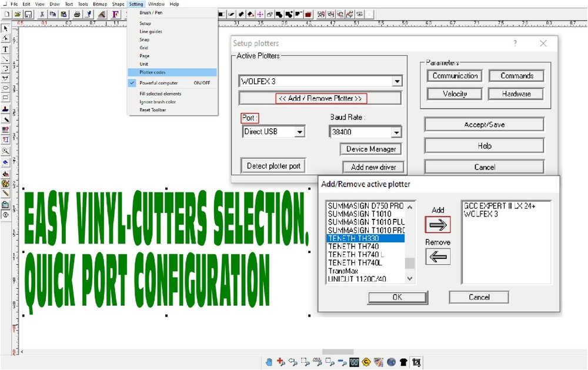Enable Fill selected elements option

point(159,93)
